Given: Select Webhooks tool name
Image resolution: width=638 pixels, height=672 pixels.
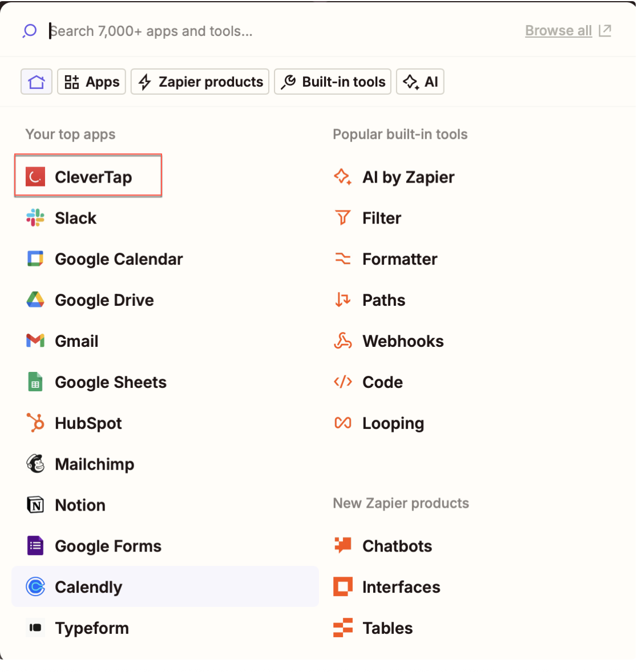Looking at the screenshot, I should pos(403,341).
